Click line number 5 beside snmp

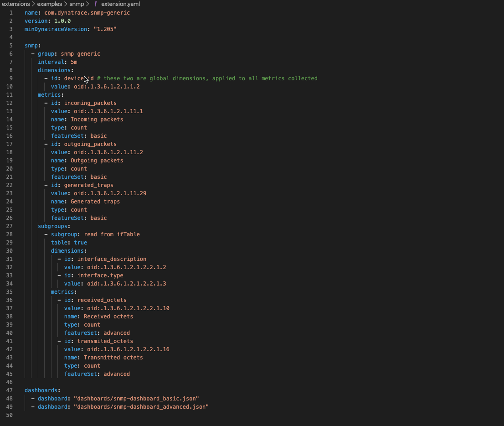pos(11,46)
